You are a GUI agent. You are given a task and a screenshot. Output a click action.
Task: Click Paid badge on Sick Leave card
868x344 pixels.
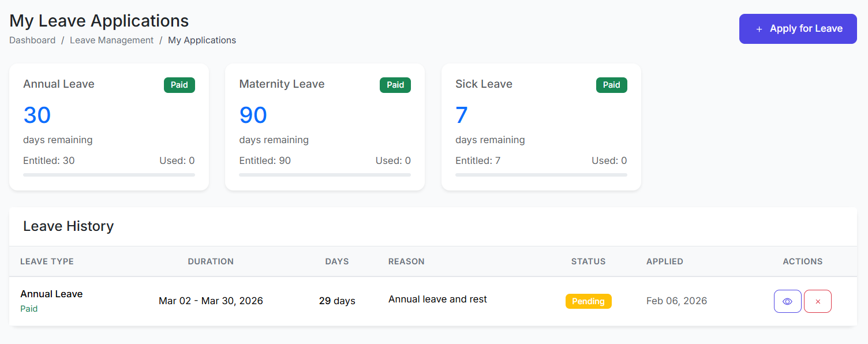pos(611,85)
